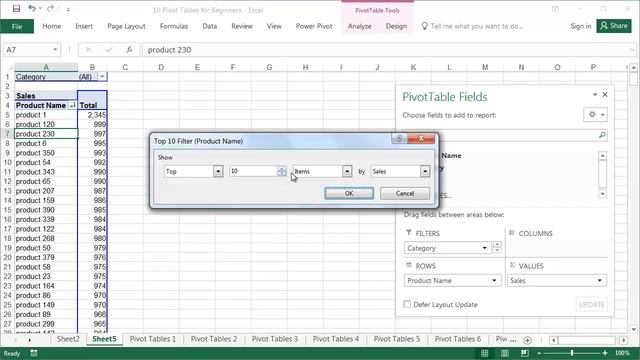Screen dimensions: 640x360
Task: Open the Sales field dropdown in Values
Action: [x=600, y=281]
